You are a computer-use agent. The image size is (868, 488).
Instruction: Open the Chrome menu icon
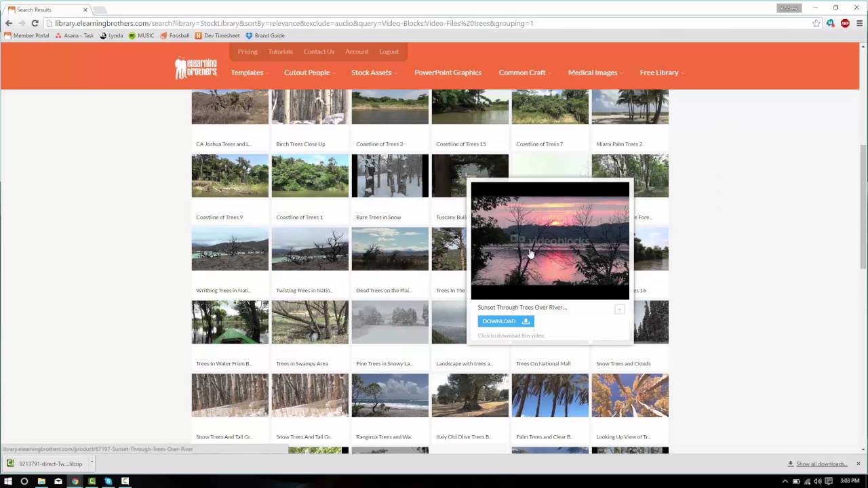[x=859, y=23]
